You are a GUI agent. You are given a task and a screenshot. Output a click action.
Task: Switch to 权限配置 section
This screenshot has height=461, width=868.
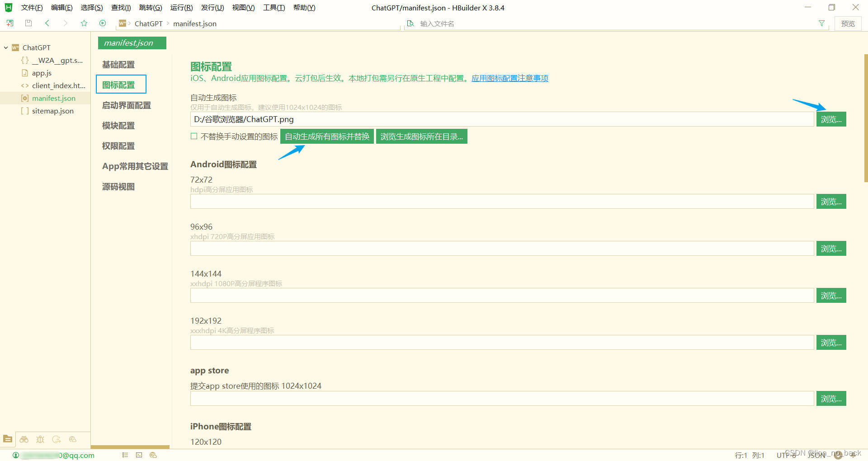pyautogui.click(x=118, y=146)
